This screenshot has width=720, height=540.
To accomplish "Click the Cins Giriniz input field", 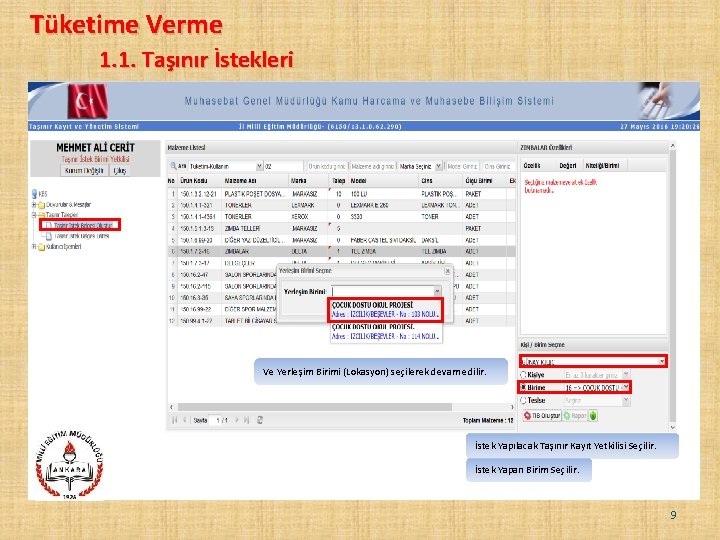I will click(498, 166).
